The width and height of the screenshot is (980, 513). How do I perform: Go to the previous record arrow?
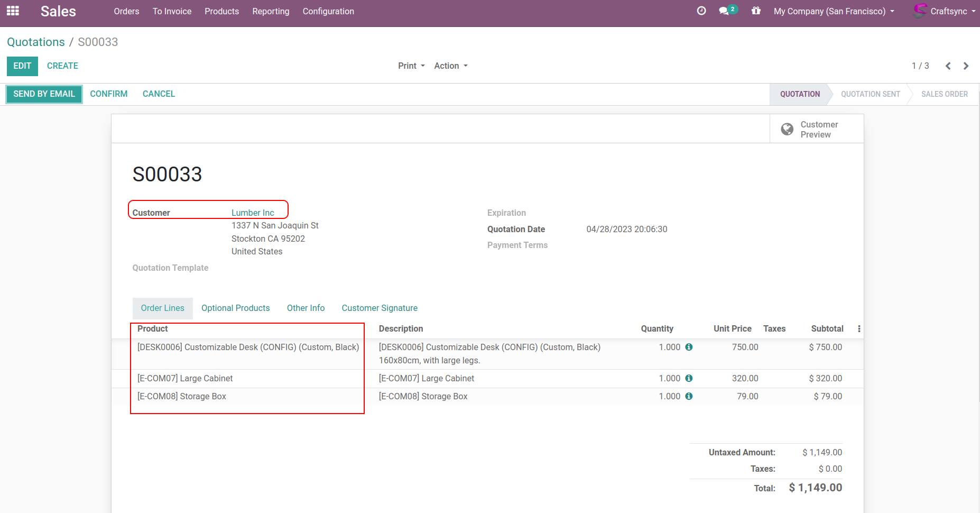point(948,66)
